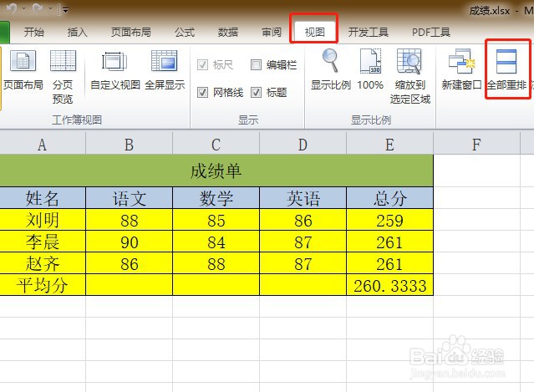Select the header cell 姓名
534x392 pixels.
pyautogui.click(x=43, y=198)
